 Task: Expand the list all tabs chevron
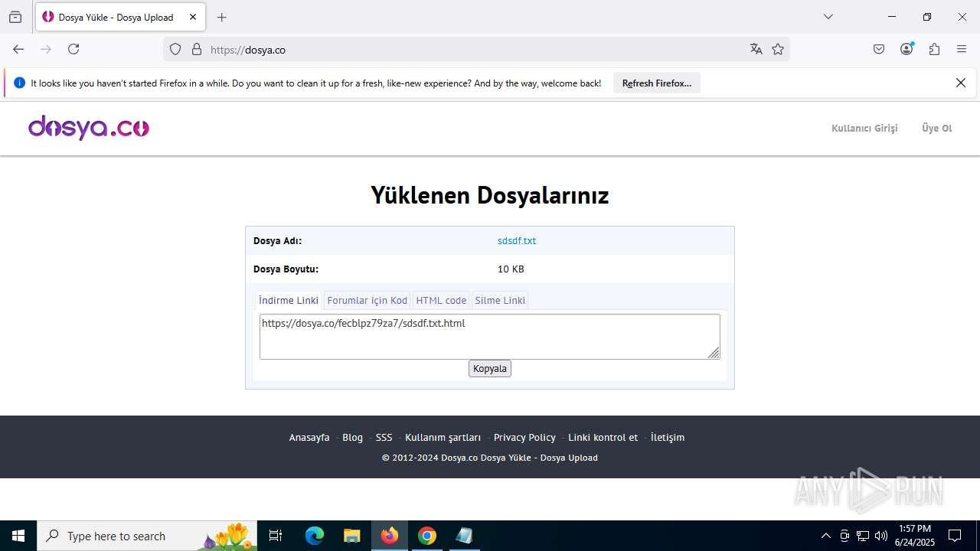click(828, 17)
